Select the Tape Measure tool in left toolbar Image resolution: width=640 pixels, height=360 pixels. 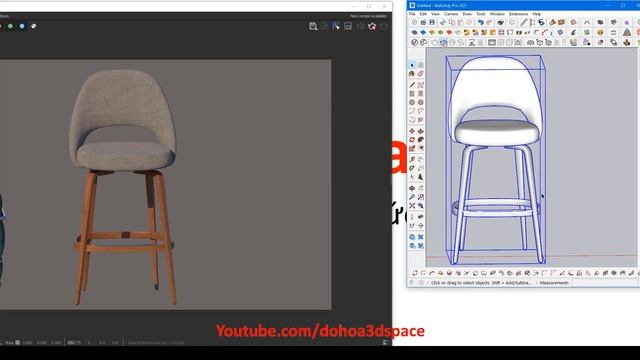click(412, 160)
